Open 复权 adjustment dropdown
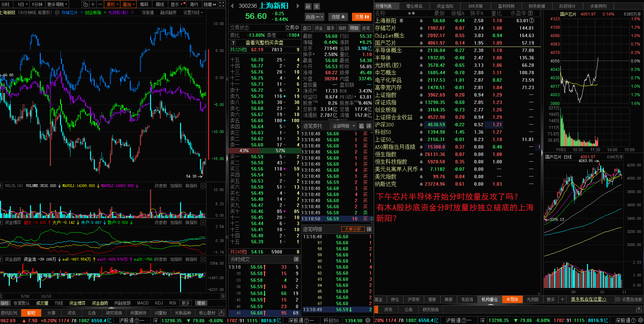644x324 pixels. pyautogui.click(x=112, y=4)
